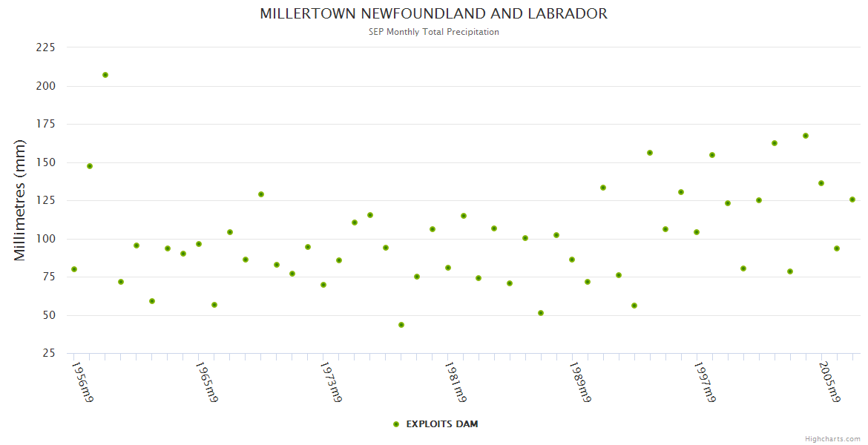
Task: Click the Millimetres (mm) y-axis title
Action: point(20,200)
